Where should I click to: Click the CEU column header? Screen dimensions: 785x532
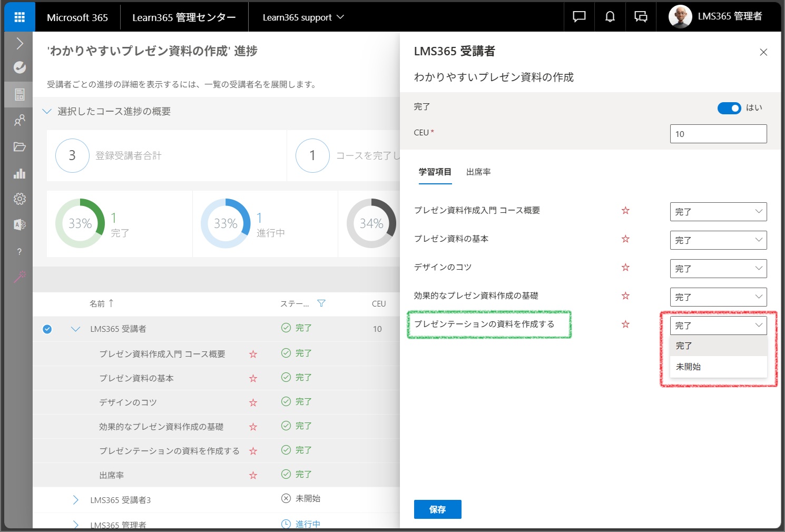coord(379,304)
